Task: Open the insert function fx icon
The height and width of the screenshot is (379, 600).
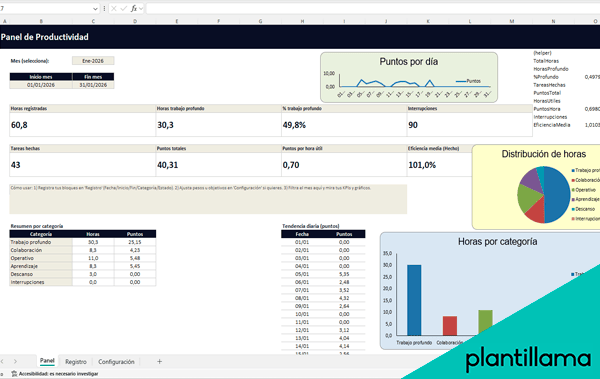Action: coord(134,8)
